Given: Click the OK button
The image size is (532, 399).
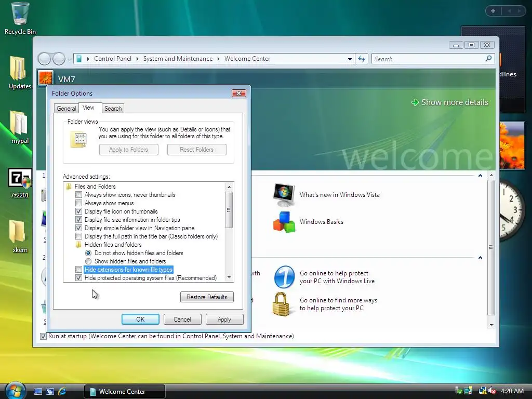Looking at the screenshot, I should (140, 320).
